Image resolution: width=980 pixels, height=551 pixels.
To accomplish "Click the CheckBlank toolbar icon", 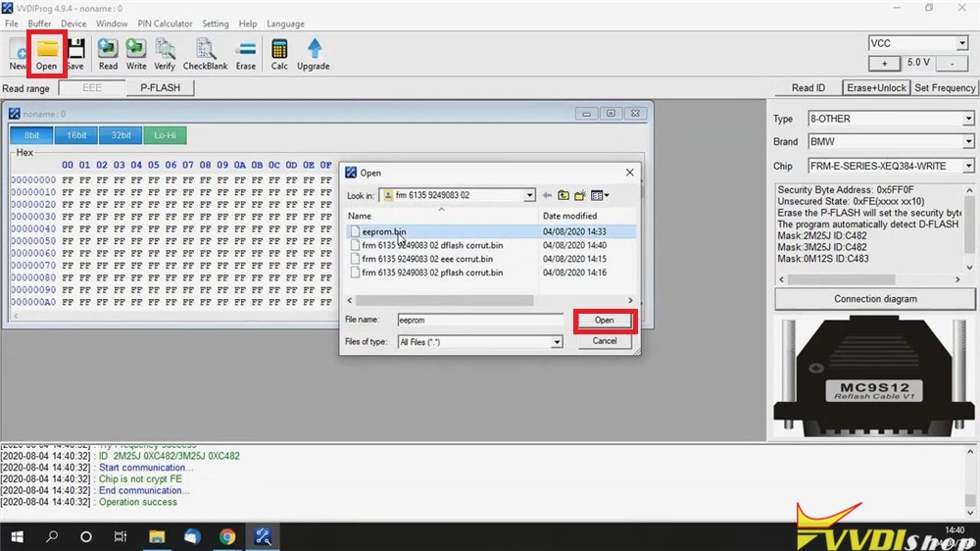I will [x=205, y=53].
